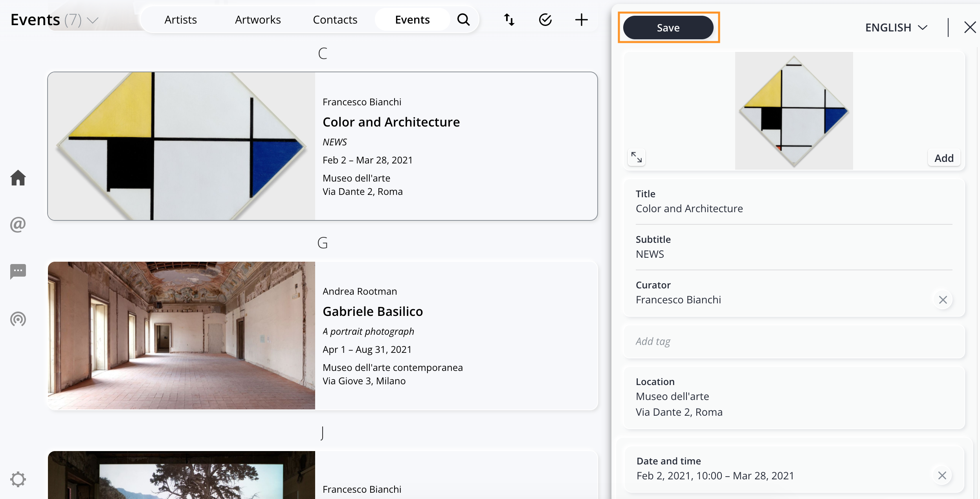Screen dimensions: 980x499
Task: Click Andrea Rootman curator name
Action: 360,292
